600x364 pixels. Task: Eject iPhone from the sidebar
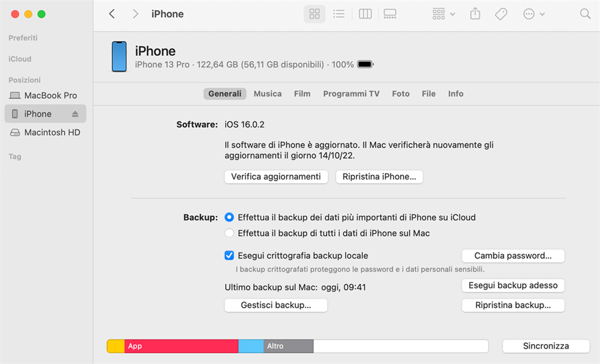coord(75,114)
